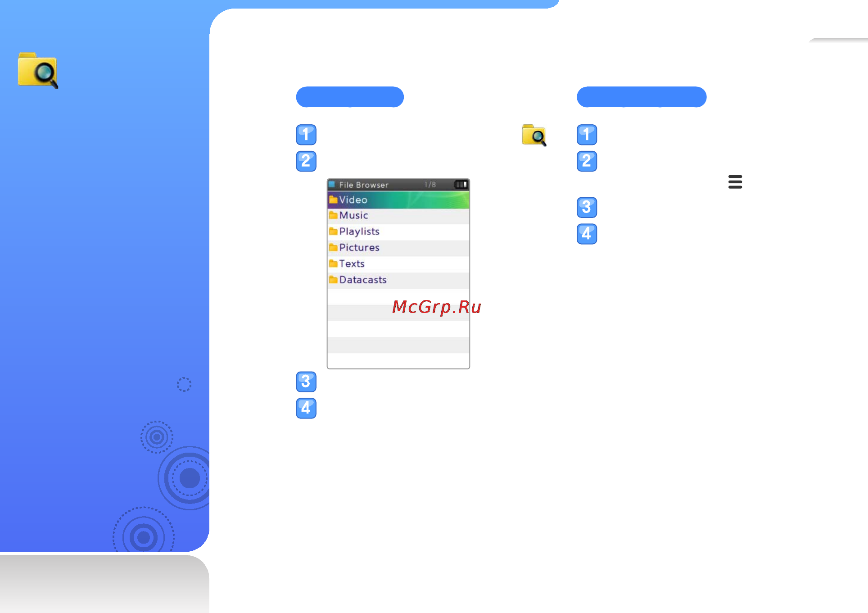Click numbered button 3 left column
This screenshot has height=613, width=868.
coord(306,381)
